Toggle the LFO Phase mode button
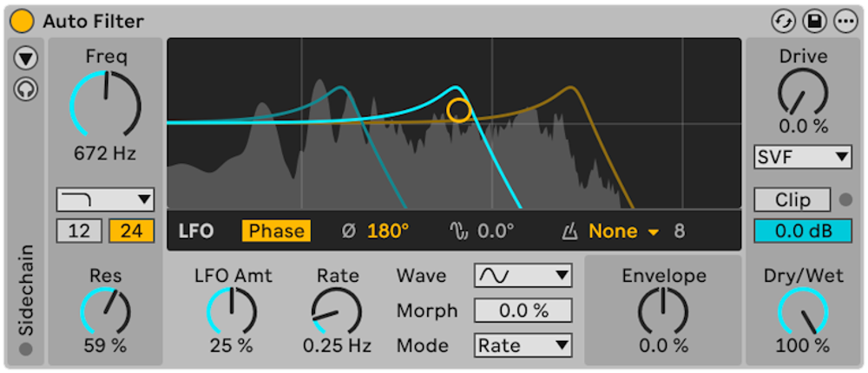 (x=276, y=232)
